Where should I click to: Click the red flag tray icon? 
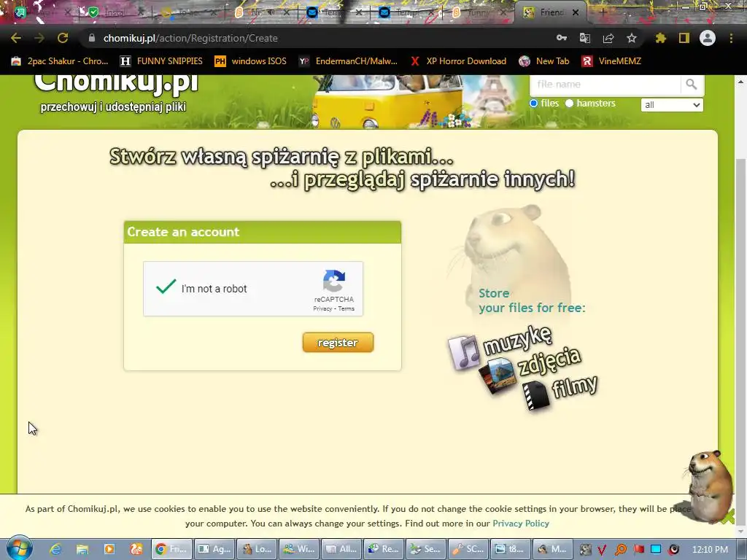pos(639,549)
